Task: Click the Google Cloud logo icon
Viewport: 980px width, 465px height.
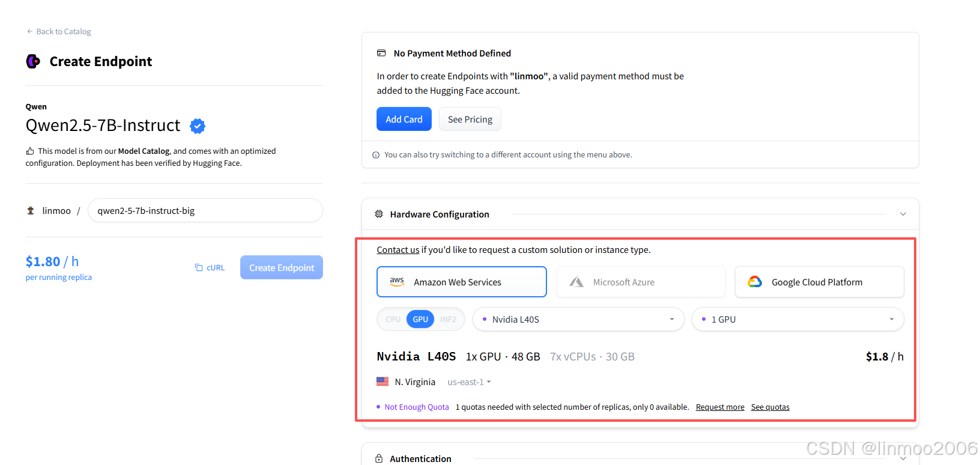Action: coord(755,282)
